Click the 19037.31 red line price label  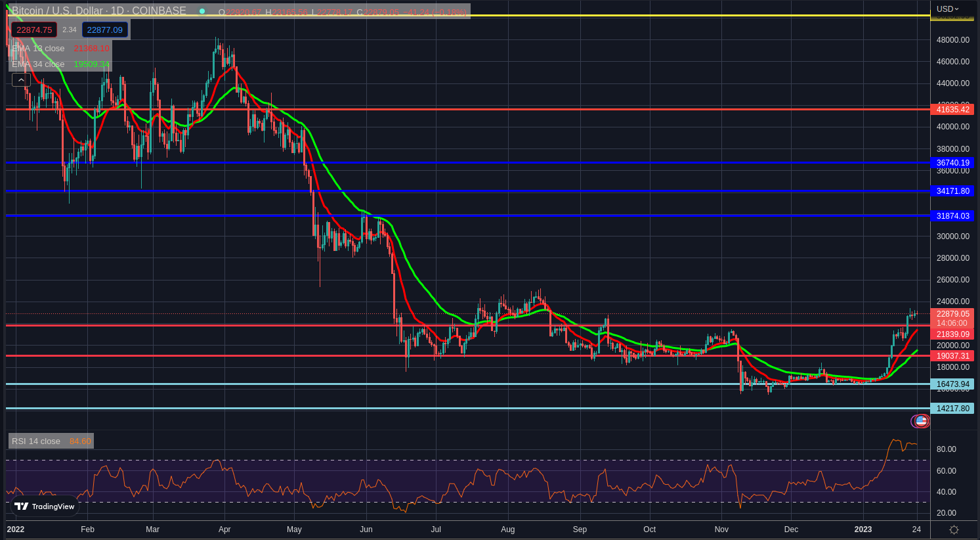[x=952, y=356]
